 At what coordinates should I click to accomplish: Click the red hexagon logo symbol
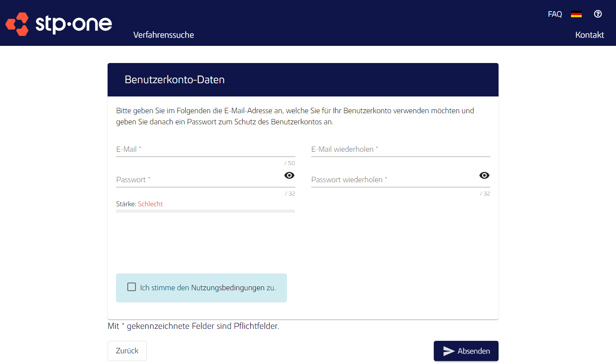click(x=17, y=24)
